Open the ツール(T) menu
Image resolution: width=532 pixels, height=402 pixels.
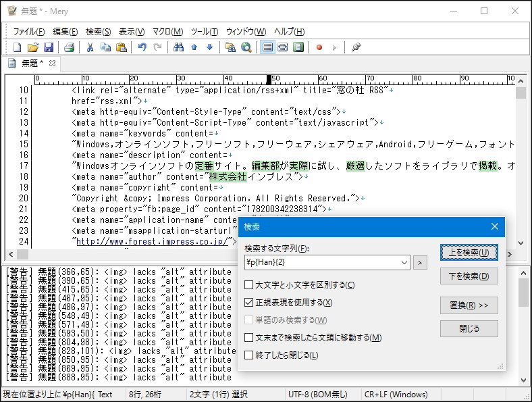(x=205, y=32)
